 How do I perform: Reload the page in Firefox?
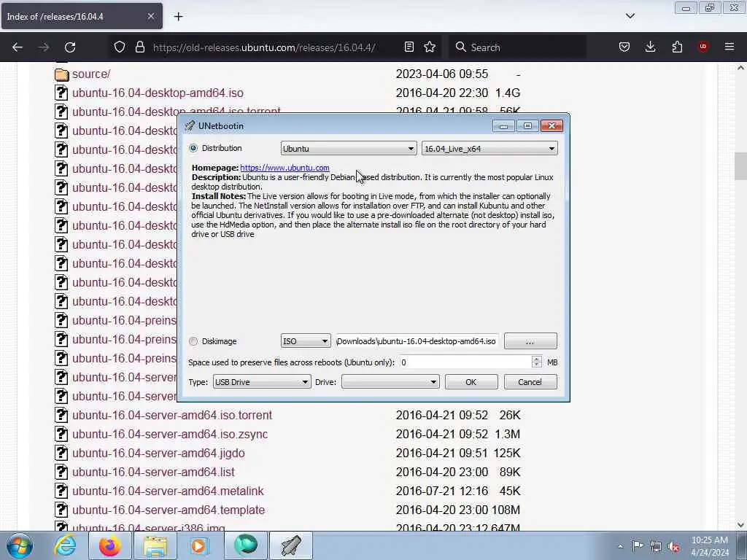(70, 47)
